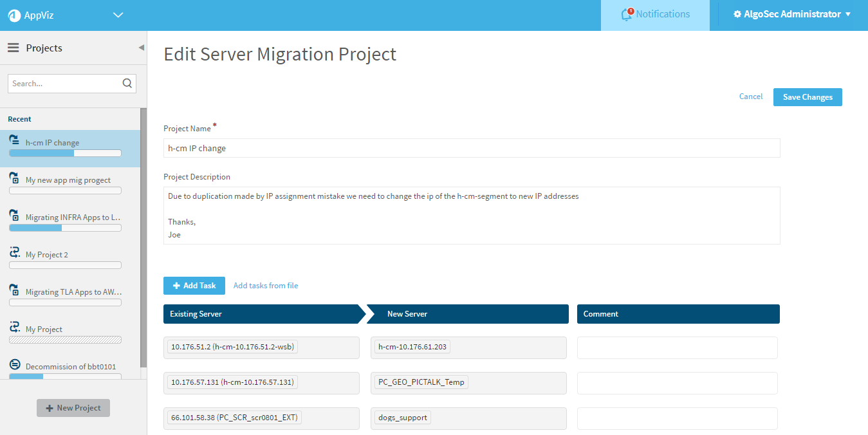This screenshot has height=435, width=868.
Task: Select the h-cm IP change project
Action: (53, 143)
